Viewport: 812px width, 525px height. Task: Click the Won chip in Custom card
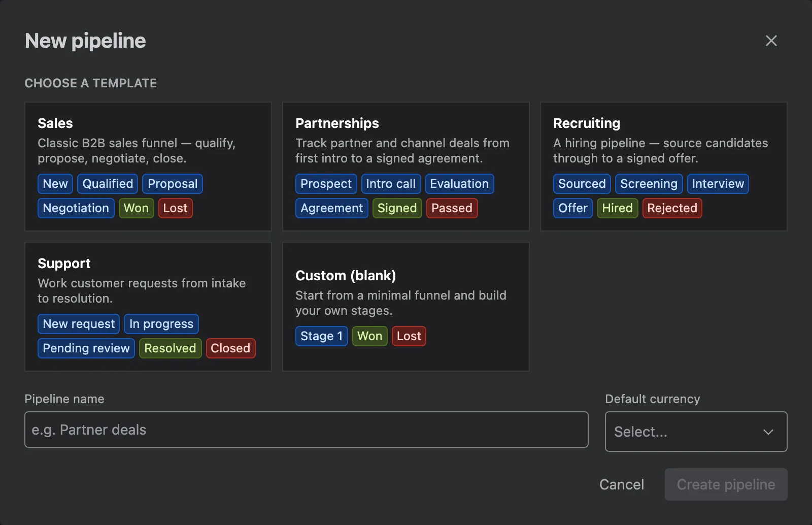tap(369, 336)
